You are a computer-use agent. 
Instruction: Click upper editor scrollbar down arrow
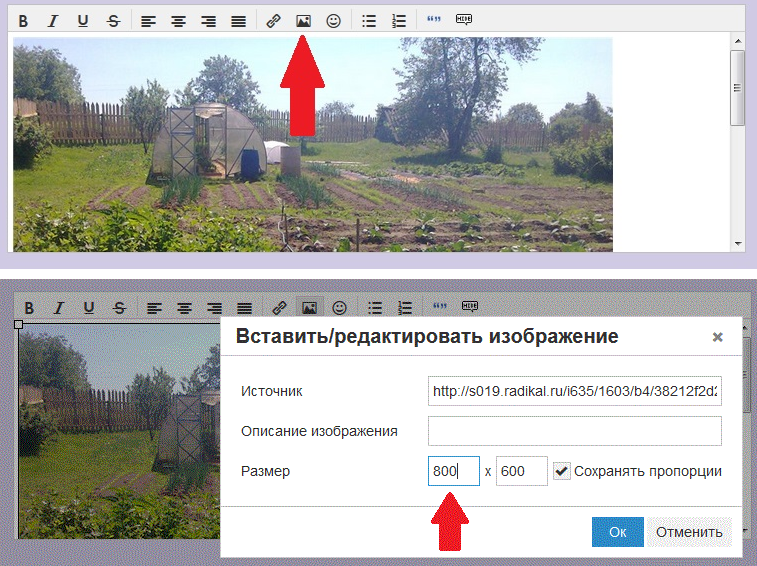tap(738, 244)
